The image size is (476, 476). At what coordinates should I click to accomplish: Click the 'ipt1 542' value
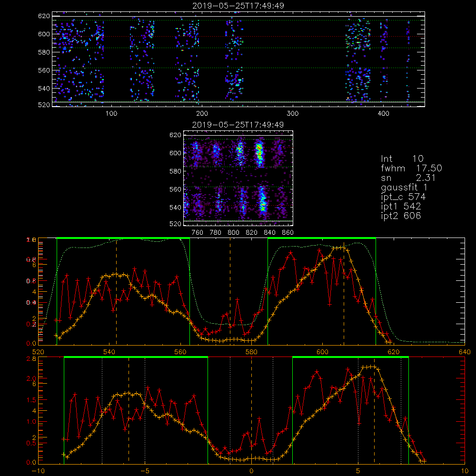tap(401, 207)
